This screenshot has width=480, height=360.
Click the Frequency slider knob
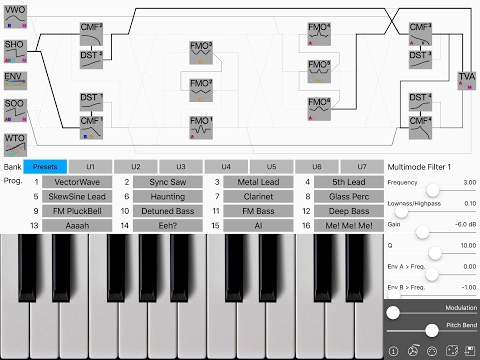pyautogui.click(x=433, y=190)
